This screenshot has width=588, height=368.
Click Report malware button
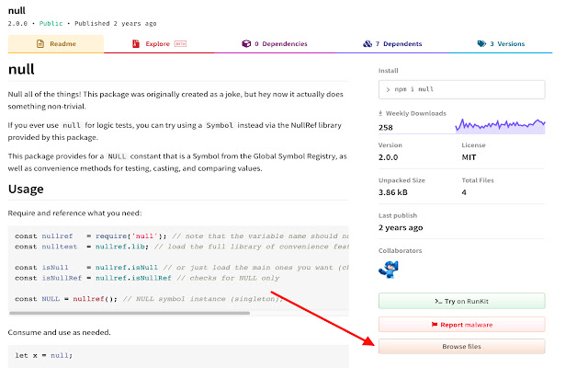[x=461, y=325]
